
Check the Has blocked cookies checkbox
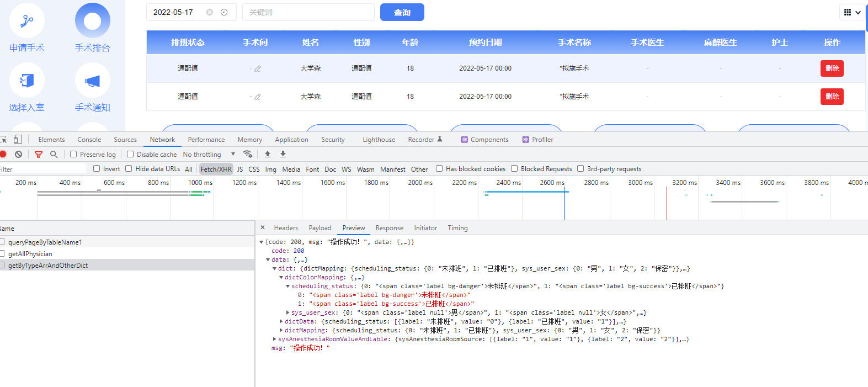click(x=439, y=168)
